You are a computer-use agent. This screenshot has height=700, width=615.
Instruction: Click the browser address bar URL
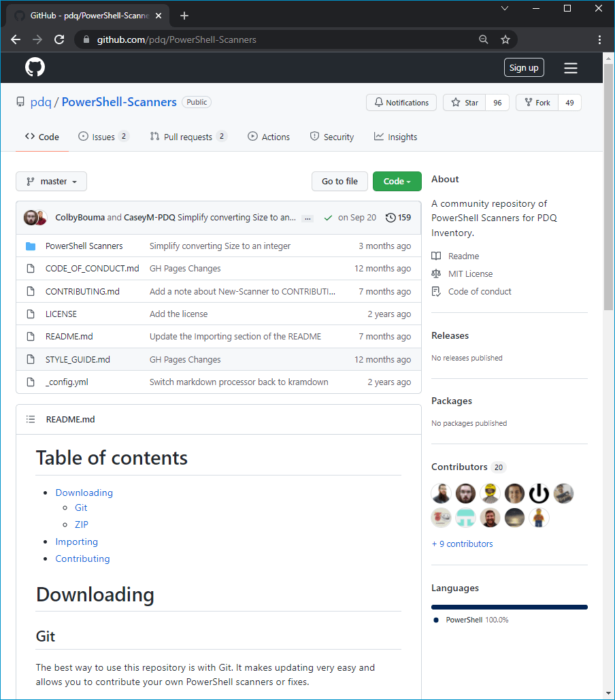point(177,39)
